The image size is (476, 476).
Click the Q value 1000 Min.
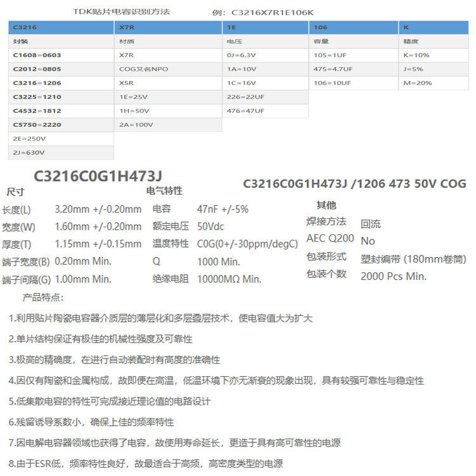click(x=218, y=261)
